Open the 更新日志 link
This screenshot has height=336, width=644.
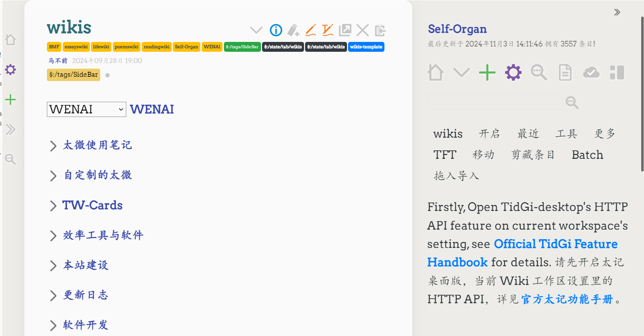tap(86, 295)
